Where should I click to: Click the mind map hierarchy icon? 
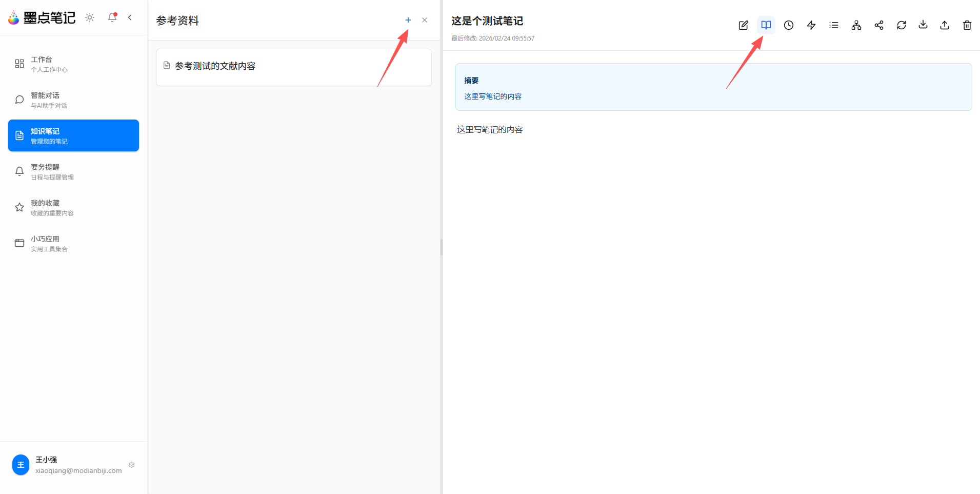tap(856, 25)
